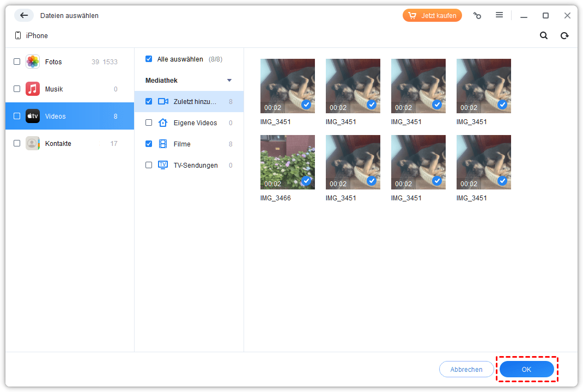This screenshot has width=583, height=392.
Task: Check the Kontakte category checkbox
Action: click(x=17, y=143)
